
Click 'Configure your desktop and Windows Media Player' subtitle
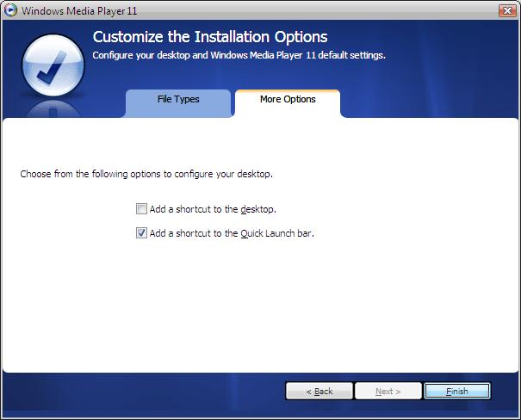pos(239,55)
